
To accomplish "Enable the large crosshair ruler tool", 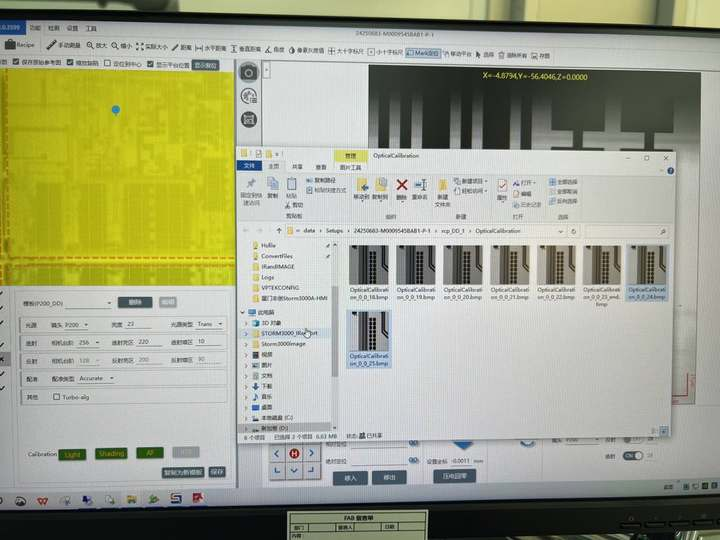I will [x=346, y=51].
